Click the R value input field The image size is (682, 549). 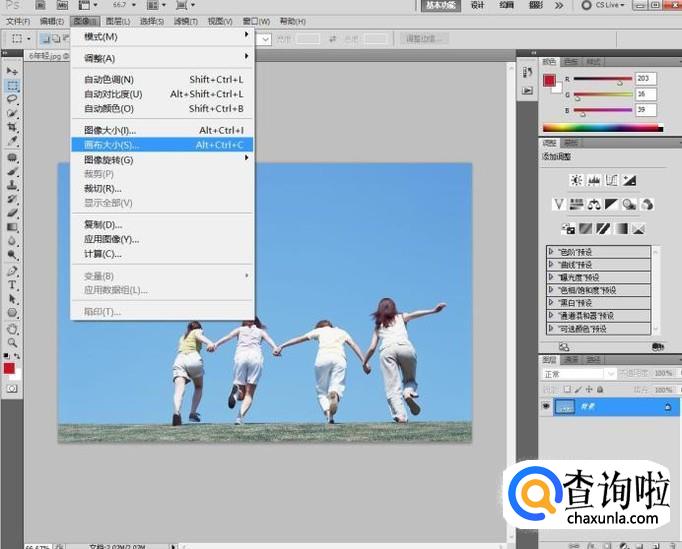click(x=645, y=78)
